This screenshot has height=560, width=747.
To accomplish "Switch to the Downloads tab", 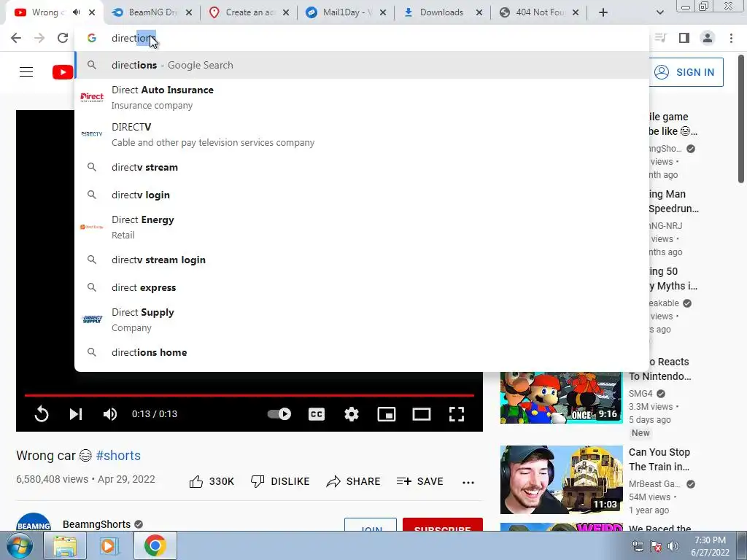I will pos(441,12).
